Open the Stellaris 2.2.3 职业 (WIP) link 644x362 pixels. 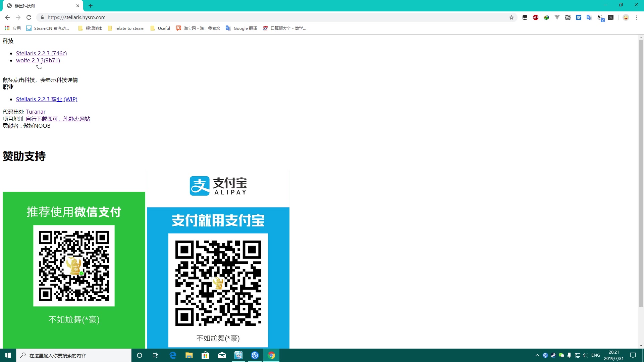[x=47, y=99]
